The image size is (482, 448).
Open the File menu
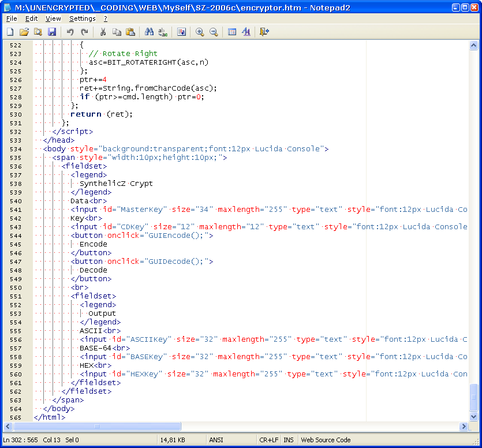click(12, 18)
